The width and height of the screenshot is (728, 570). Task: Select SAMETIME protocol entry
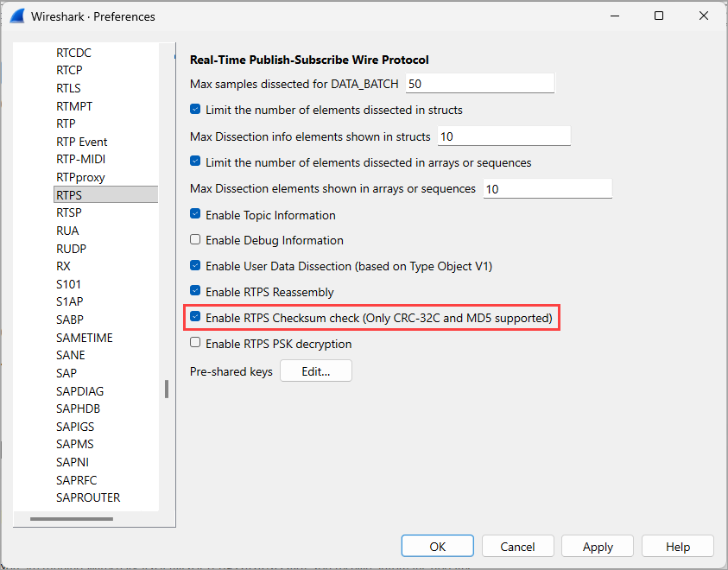pyautogui.click(x=84, y=338)
